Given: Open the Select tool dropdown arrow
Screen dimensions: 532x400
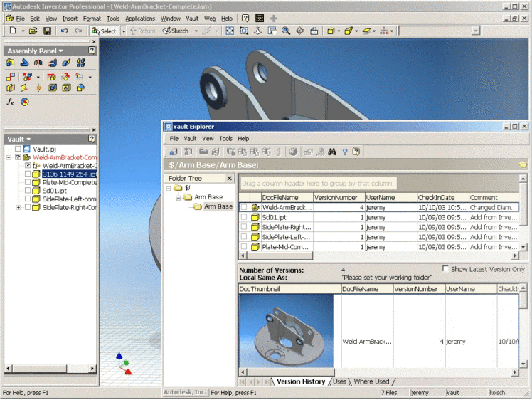Looking at the screenshot, I should click(124, 31).
